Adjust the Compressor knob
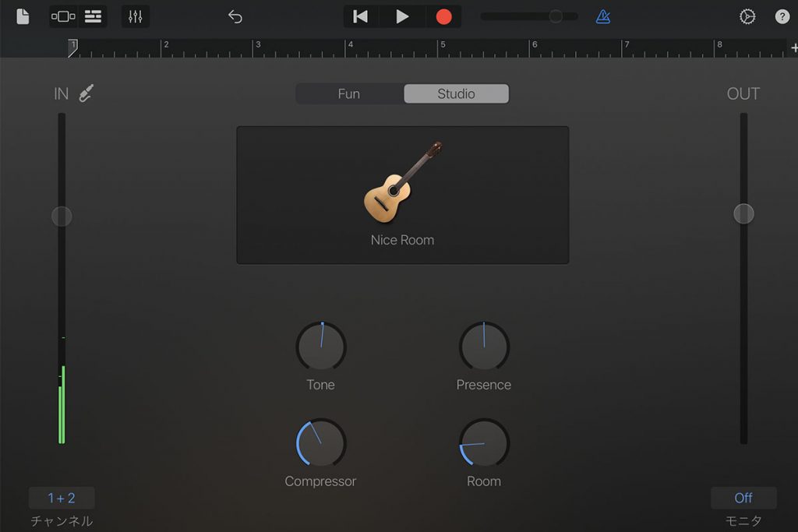The image size is (798, 532). tap(321, 442)
